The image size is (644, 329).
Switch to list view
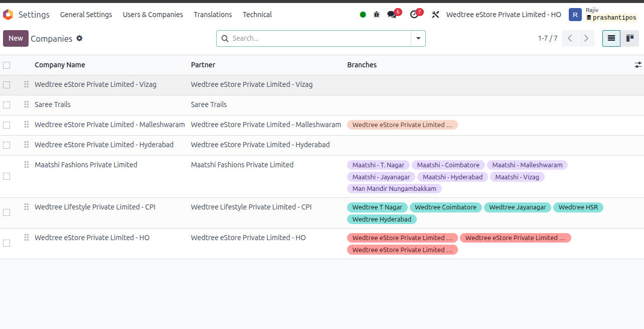(611, 38)
